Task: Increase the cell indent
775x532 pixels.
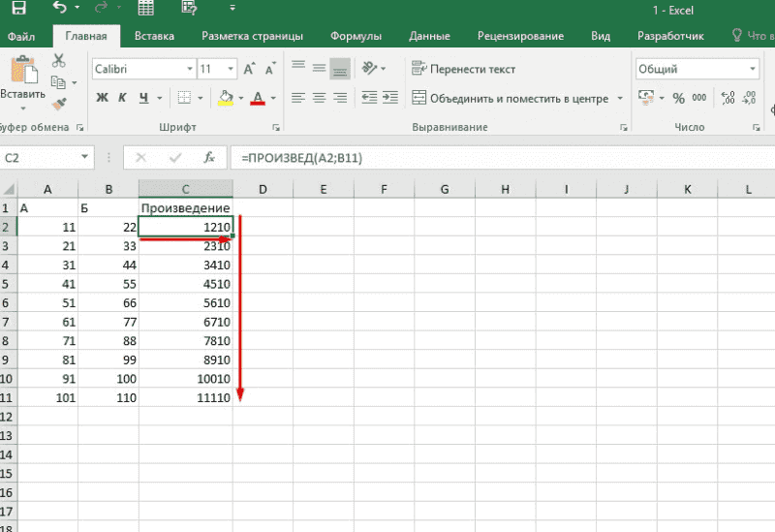Action: [388, 98]
